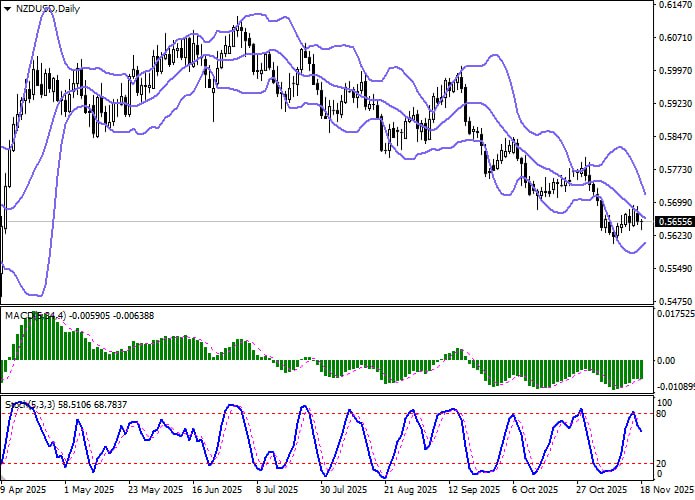Click the 16 Jun 2025 date label
The width and height of the screenshot is (695, 500).
216,491
